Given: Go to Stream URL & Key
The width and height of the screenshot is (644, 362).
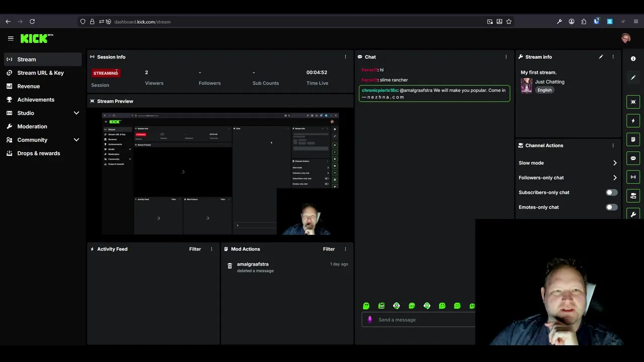Looking at the screenshot, I should (x=43, y=73).
